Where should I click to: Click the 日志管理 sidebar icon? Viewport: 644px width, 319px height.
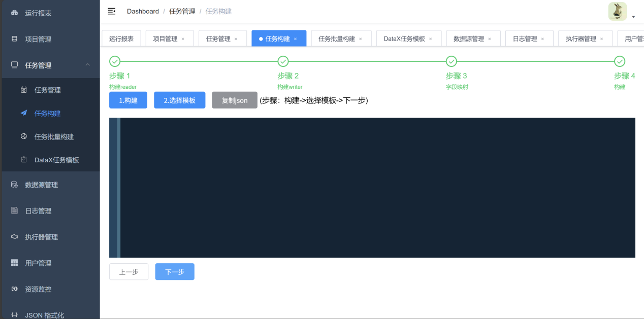coord(14,210)
